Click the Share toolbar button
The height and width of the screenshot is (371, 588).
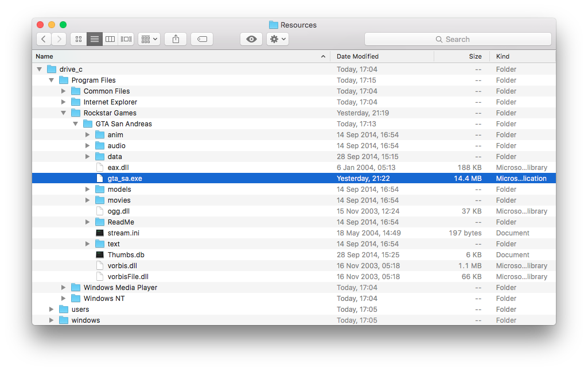click(176, 39)
